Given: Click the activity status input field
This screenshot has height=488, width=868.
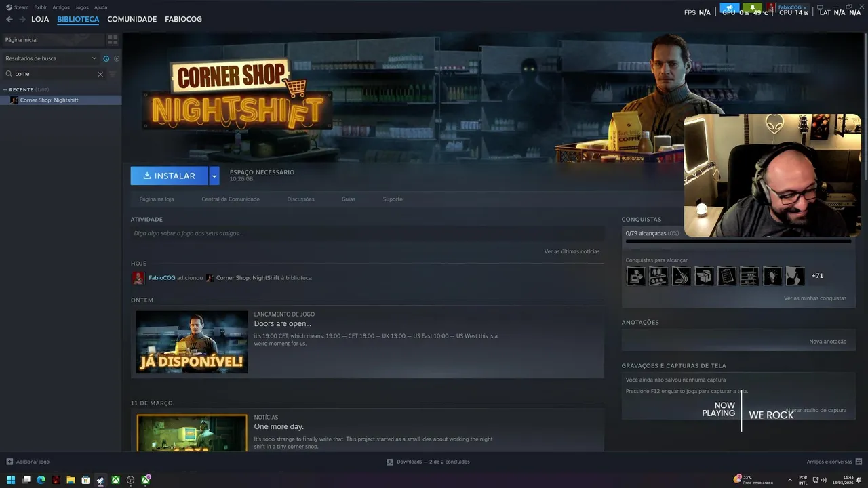Looking at the screenshot, I should point(367,233).
